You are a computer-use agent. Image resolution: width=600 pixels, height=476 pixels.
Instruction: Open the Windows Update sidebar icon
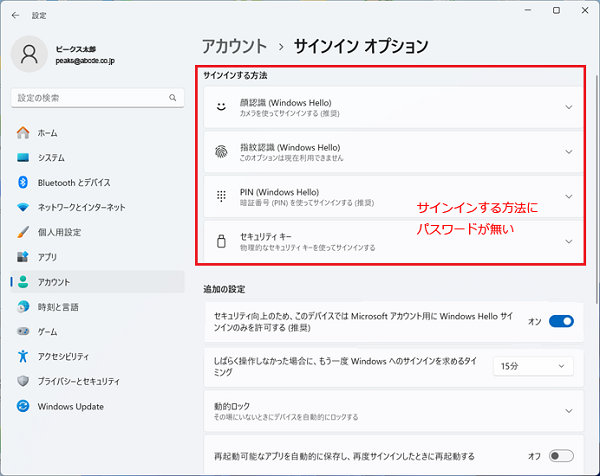point(23,406)
